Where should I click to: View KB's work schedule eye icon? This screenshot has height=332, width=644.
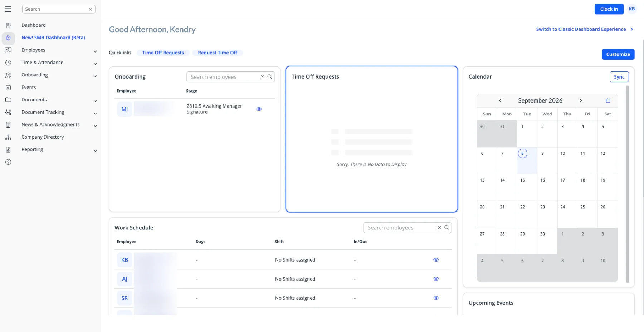tap(436, 260)
